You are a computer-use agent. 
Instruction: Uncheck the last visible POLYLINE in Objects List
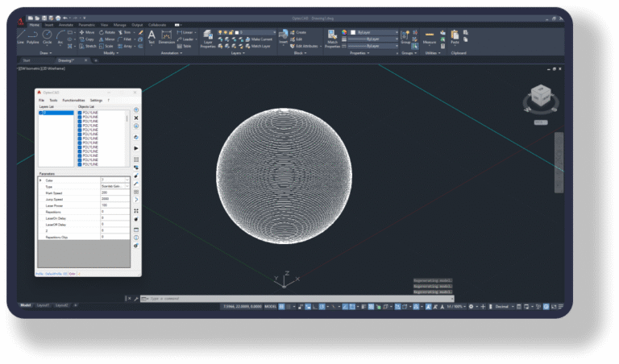[80, 164]
